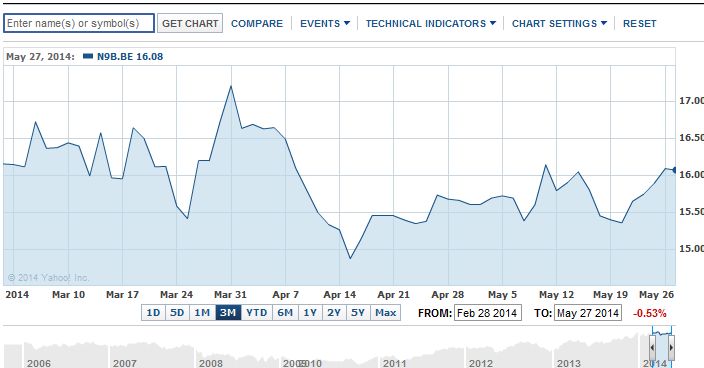Select the 5Y time range
Viewport: 704px width, 368px height.
coord(358,313)
